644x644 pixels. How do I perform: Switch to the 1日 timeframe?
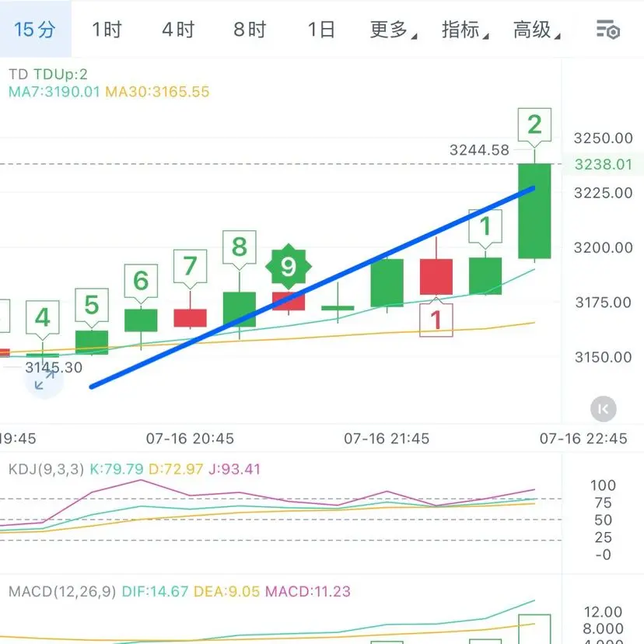coord(321,30)
